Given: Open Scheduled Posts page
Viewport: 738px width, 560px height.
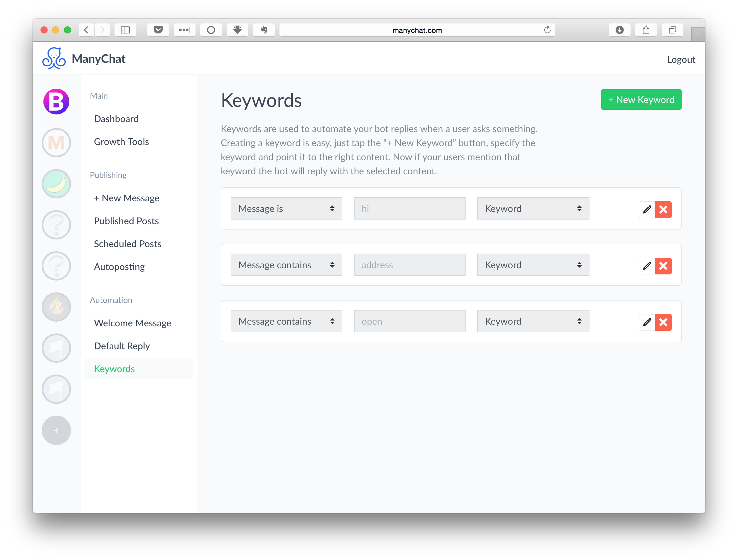Looking at the screenshot, I should tap(127, 244).
